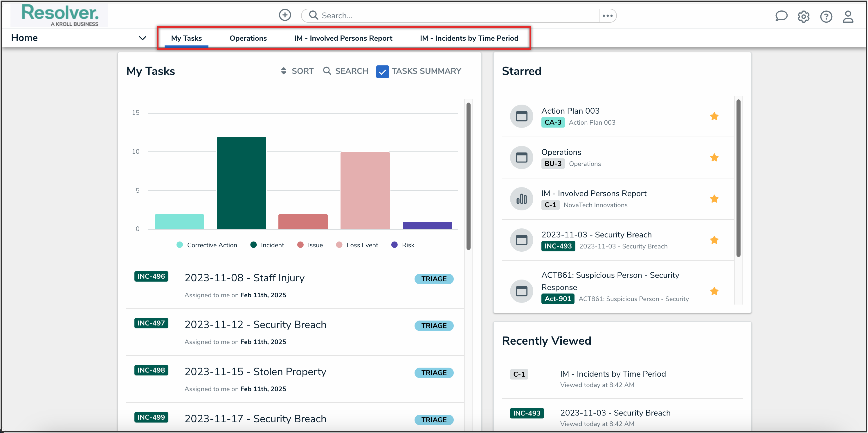Image resolution: width=868 pixels, height=433 pixels.
Task: Expand the Home dropdown chevron
Action: (x=143, y=38)
